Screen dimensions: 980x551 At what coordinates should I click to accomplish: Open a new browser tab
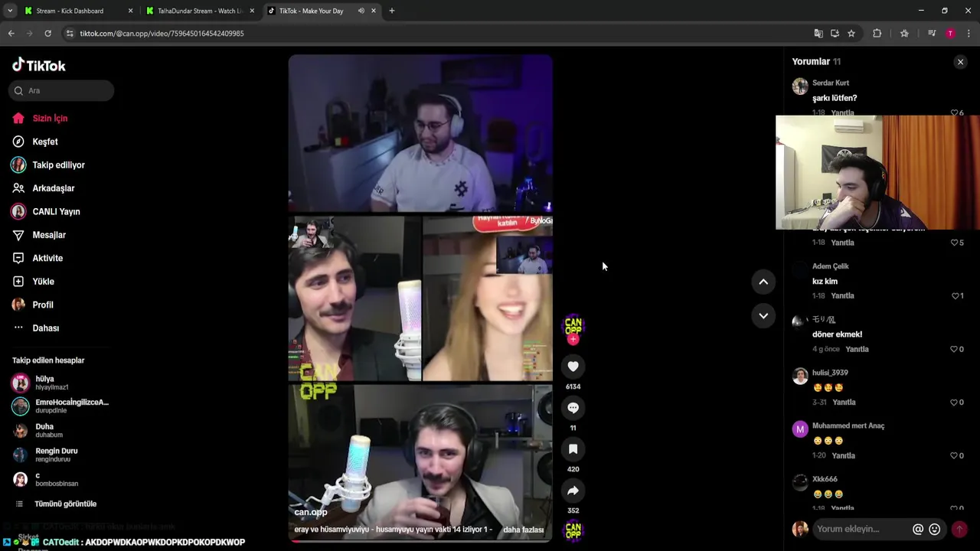(x=392, y=11)
